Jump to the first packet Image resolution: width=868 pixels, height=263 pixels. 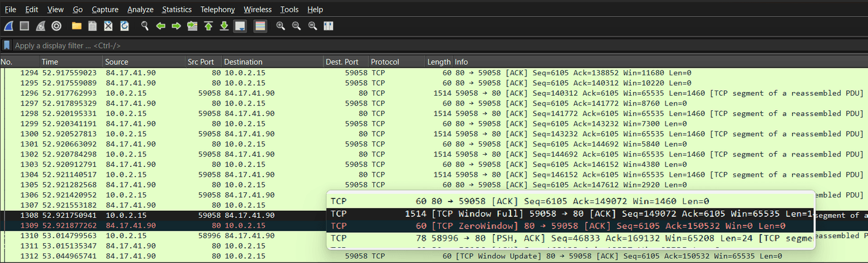(x=208, y=26)
